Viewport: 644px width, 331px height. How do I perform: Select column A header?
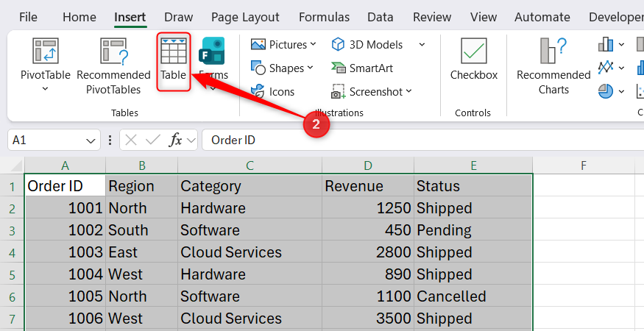[65, 165]
